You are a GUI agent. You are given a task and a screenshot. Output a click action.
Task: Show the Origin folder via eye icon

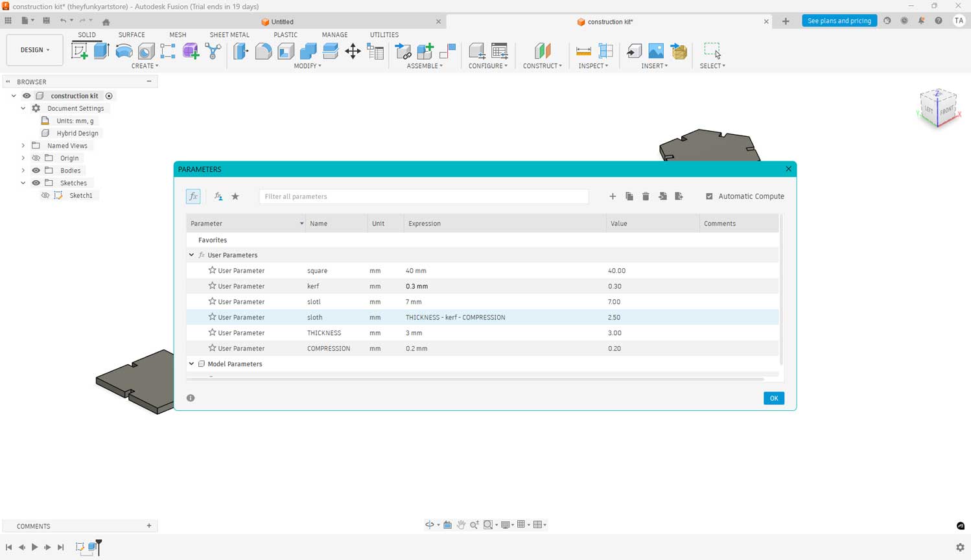[36, 158]
